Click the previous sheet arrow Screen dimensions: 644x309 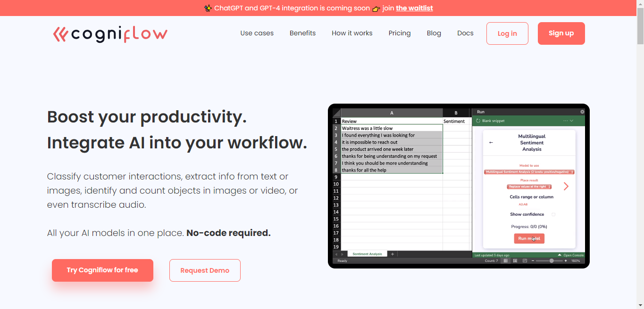pyautogui.click(x=336, y=254)
